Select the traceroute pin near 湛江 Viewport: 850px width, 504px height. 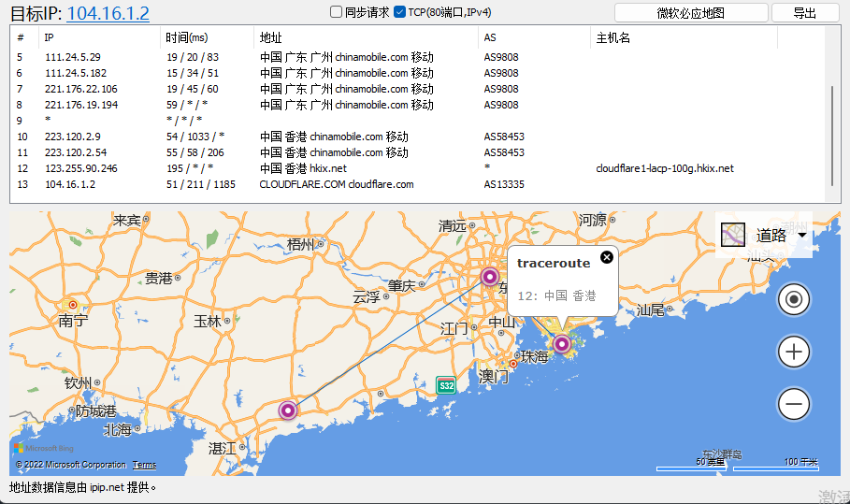(x=288, y=410)
